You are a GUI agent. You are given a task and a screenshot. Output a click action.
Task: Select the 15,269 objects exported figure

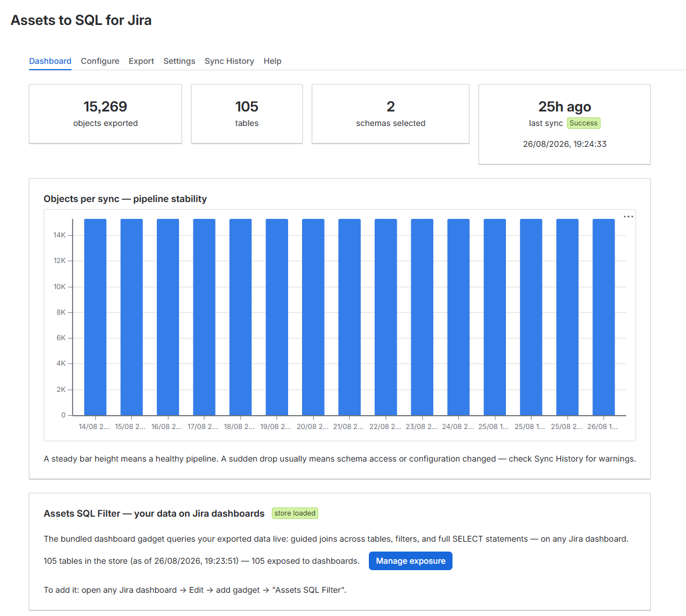click(106, 107)
